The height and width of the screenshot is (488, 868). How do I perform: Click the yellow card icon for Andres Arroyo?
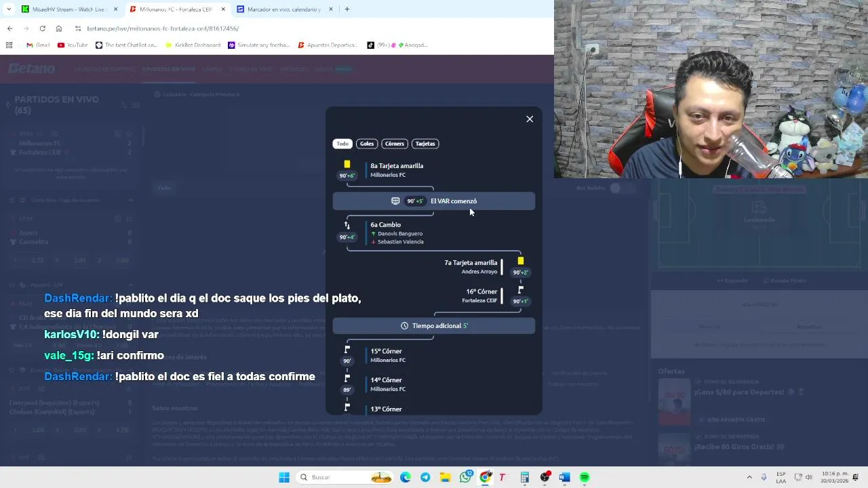click(520, 261)
